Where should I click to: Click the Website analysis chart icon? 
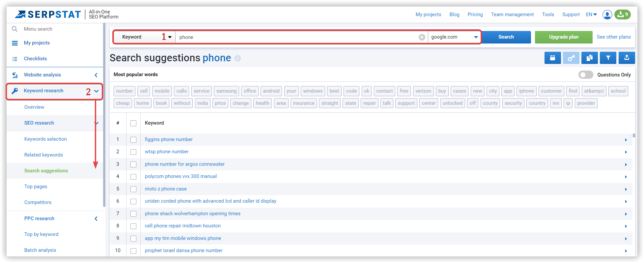coord(15,75)
